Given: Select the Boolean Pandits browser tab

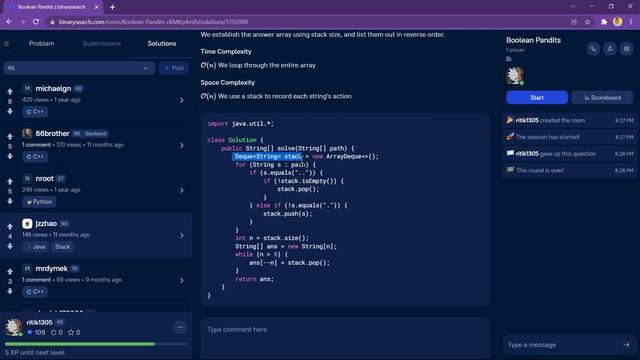Looking at the screenshot, I should click(x=52, y=7).
